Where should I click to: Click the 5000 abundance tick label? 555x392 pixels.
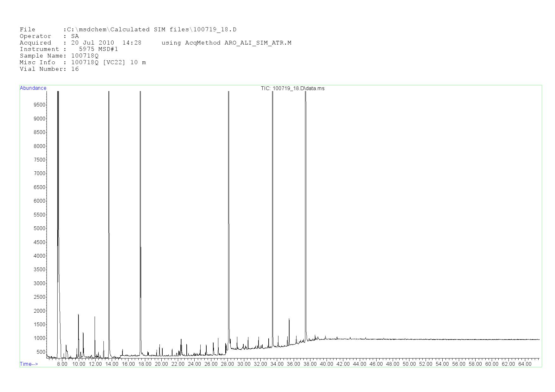point(40,229)
